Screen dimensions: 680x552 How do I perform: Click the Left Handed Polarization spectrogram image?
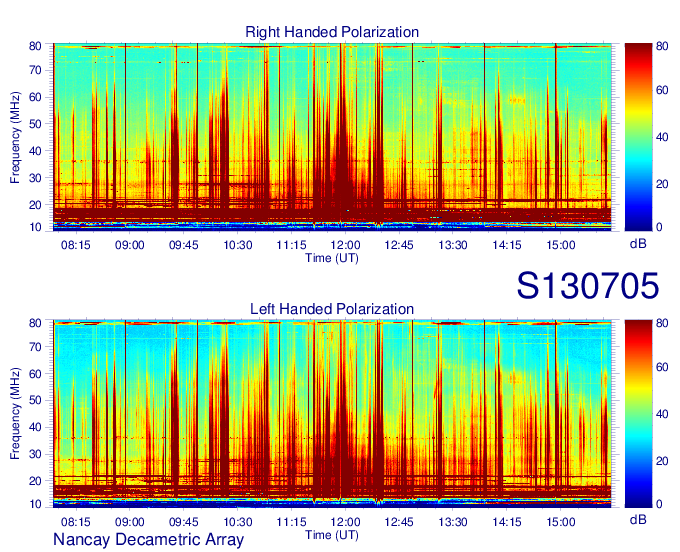[x=332, y=414]
